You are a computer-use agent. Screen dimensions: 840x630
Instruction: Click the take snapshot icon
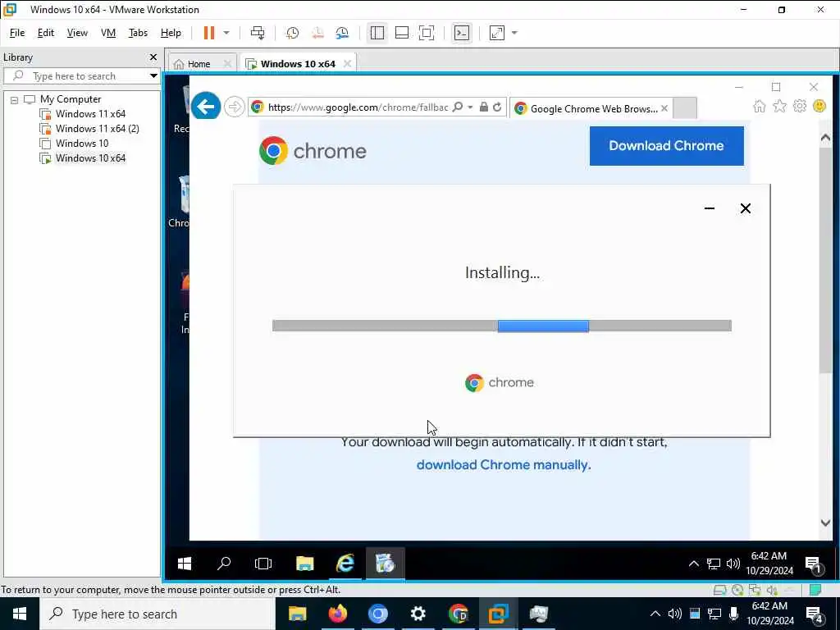(x=293, y=33)
